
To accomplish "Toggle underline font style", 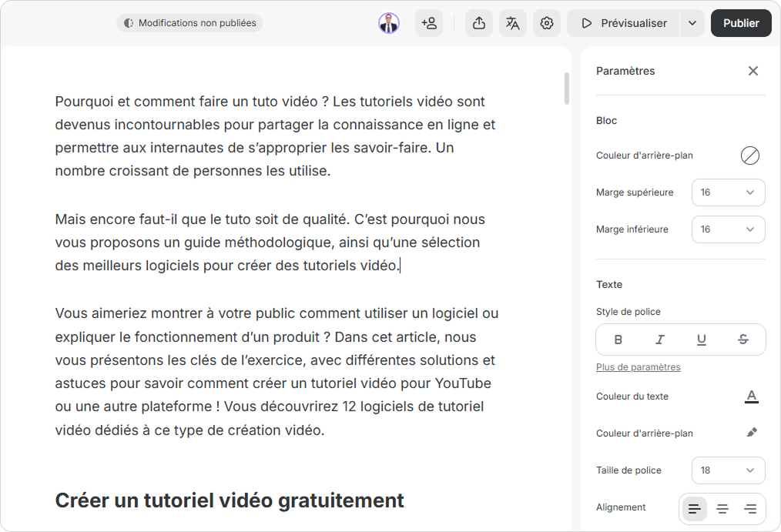I will [701, 340].
